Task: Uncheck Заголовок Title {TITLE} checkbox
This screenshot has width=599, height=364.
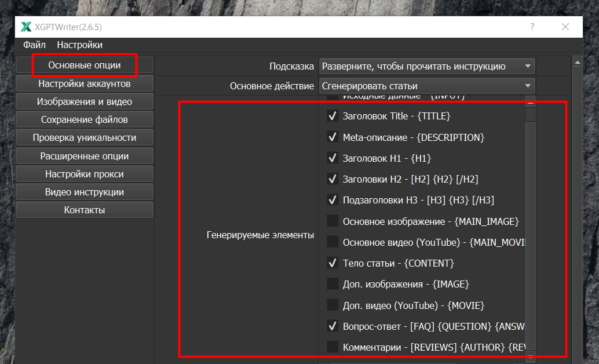Action: click(332, 116)
